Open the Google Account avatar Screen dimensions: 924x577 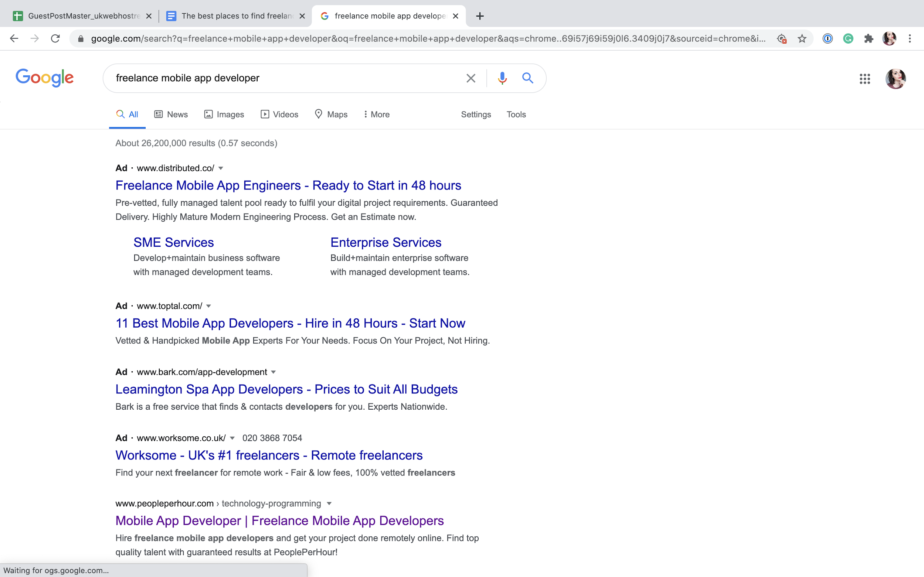[x=896, y=79]
